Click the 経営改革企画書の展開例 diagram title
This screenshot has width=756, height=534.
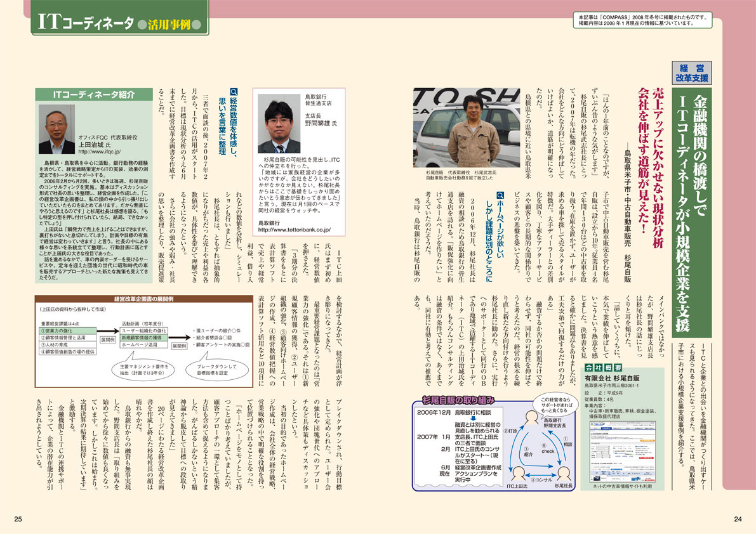click(143, 299)
